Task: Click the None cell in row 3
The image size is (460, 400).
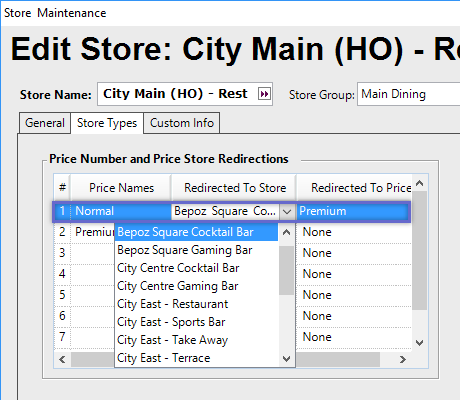Action: tap(354, 253)
